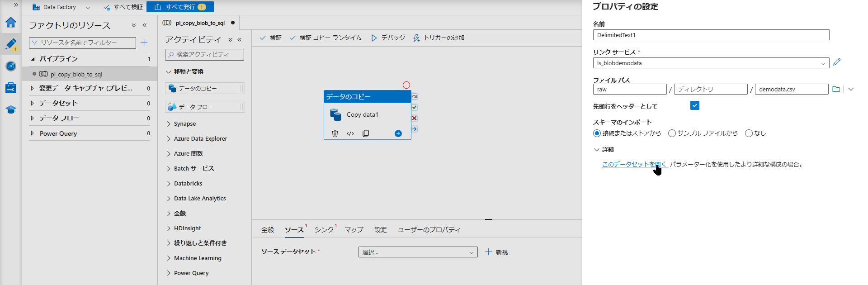Open the Monitor gauge icon in sidebar
Screen dimensions: 868x285
pos(11,66)
